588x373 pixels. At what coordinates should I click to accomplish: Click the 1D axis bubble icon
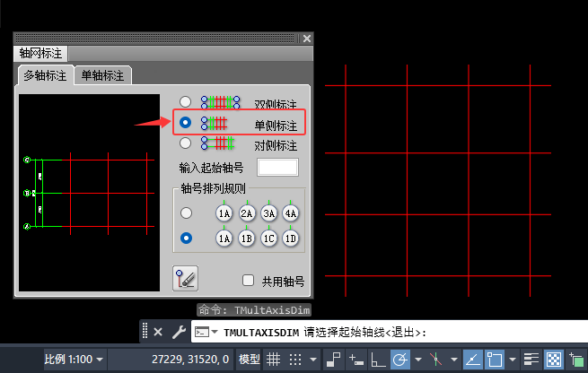(291, 239)
